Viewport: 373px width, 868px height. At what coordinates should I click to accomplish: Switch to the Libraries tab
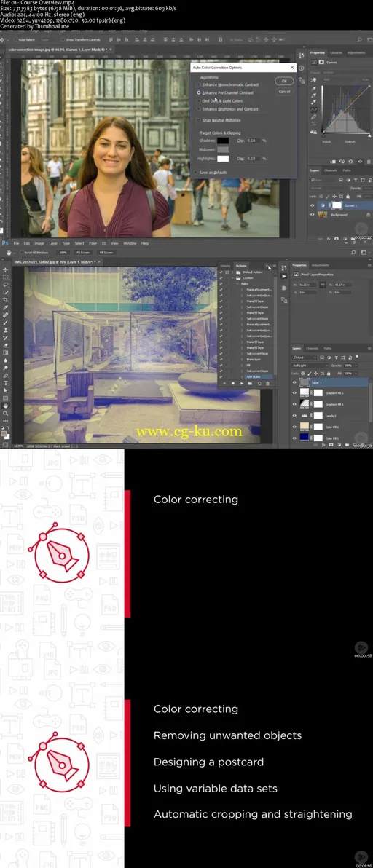point(336,52)
